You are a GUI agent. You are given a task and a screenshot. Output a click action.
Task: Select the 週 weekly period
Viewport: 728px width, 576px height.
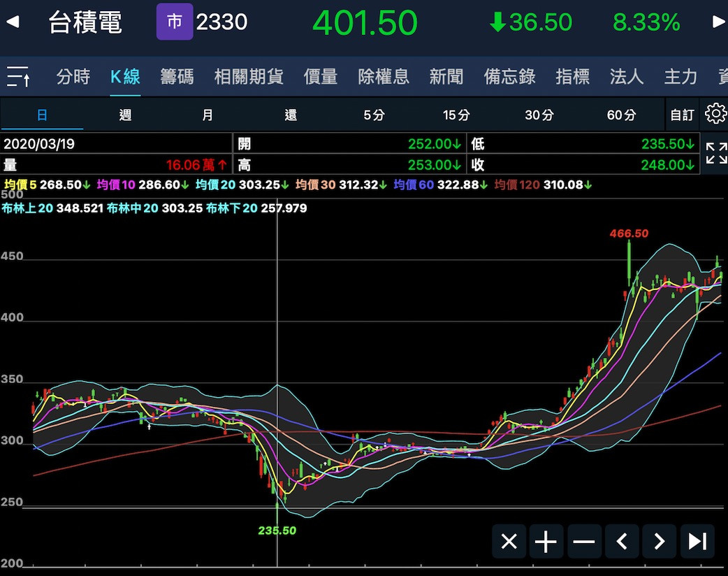click(x=125, y=115)
